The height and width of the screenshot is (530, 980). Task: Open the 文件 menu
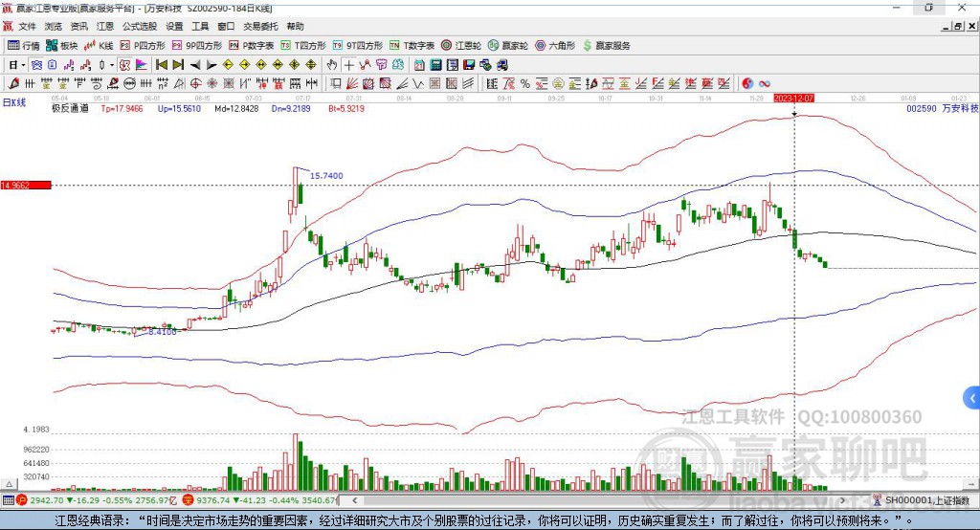click(x=27, y=26)
